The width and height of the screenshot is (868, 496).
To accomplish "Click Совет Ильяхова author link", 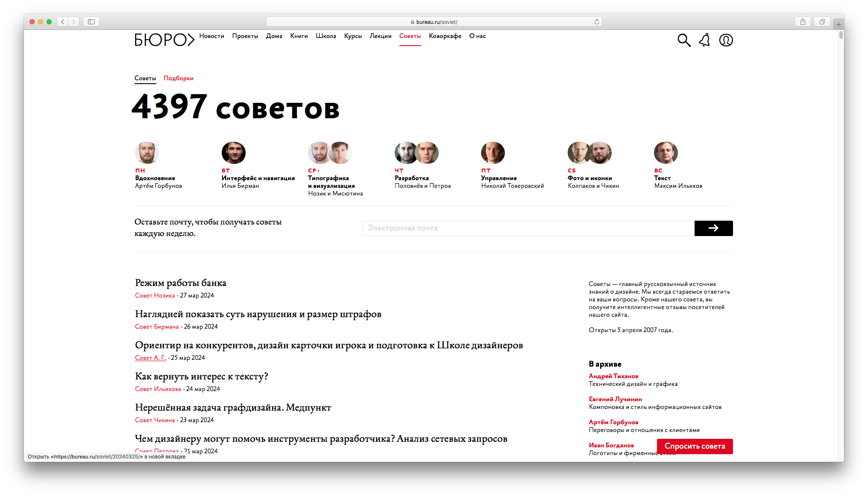I will pyautogui.click(x=158, y=389).
